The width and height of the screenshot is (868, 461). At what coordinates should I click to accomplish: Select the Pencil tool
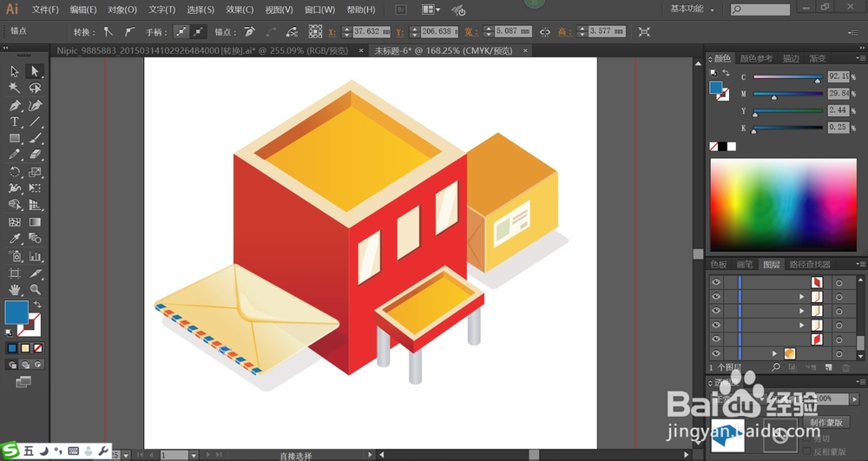[x=15, y=155]
